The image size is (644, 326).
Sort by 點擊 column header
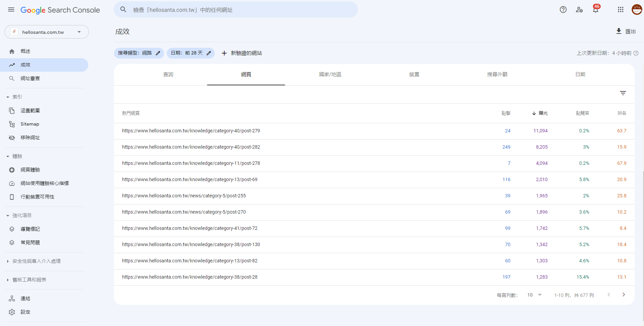pos(506,113)
